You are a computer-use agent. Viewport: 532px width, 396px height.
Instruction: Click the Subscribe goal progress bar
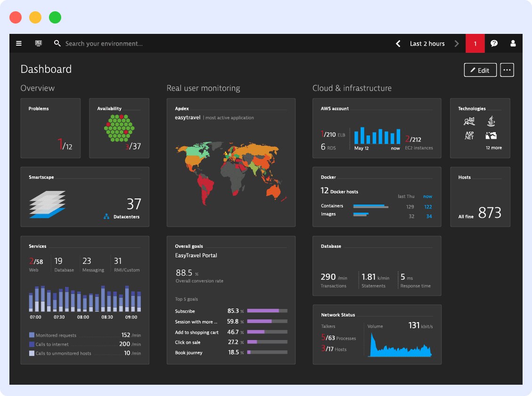point(267,310)
